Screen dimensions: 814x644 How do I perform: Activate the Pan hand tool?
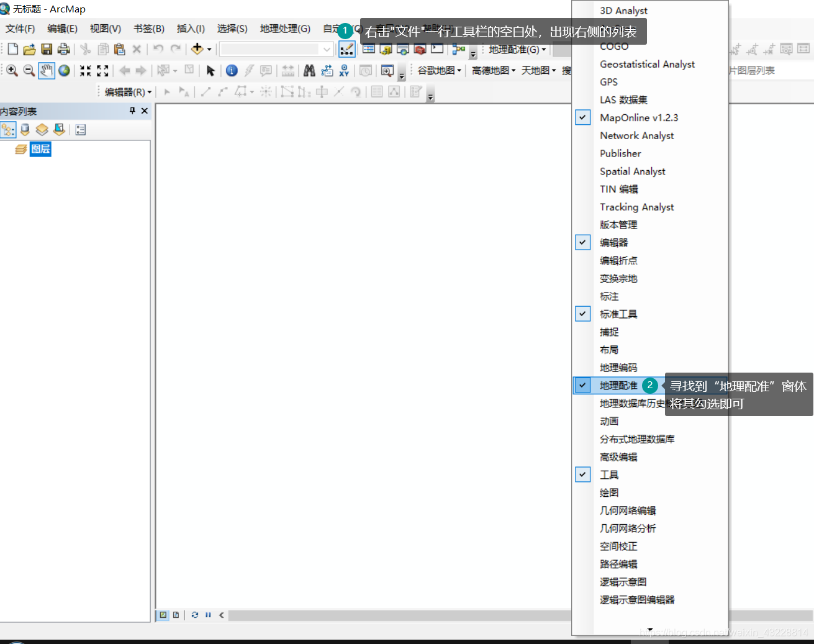click(47, 71)
